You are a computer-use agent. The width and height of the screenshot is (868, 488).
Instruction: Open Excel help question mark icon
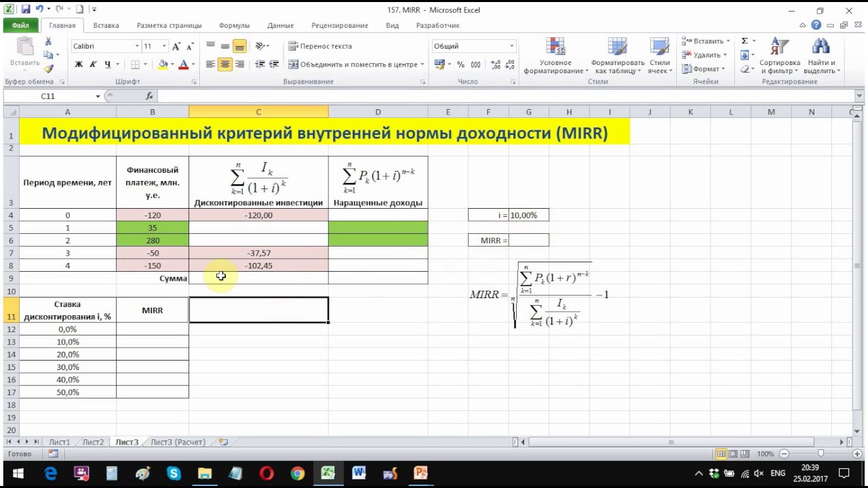point(816,25)
